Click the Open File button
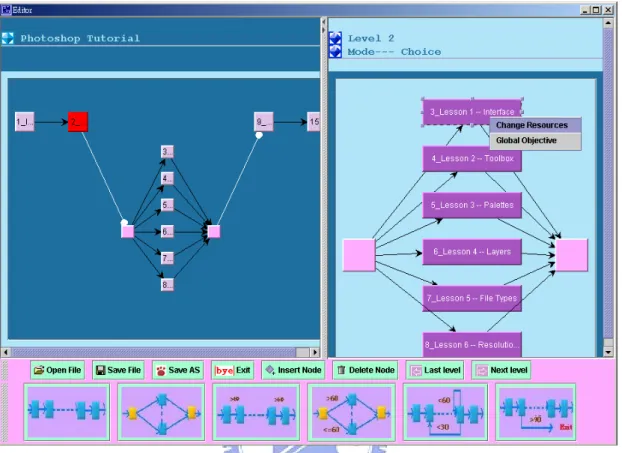Viewport: 622px width, 453px height. click(x=58, y=370)
